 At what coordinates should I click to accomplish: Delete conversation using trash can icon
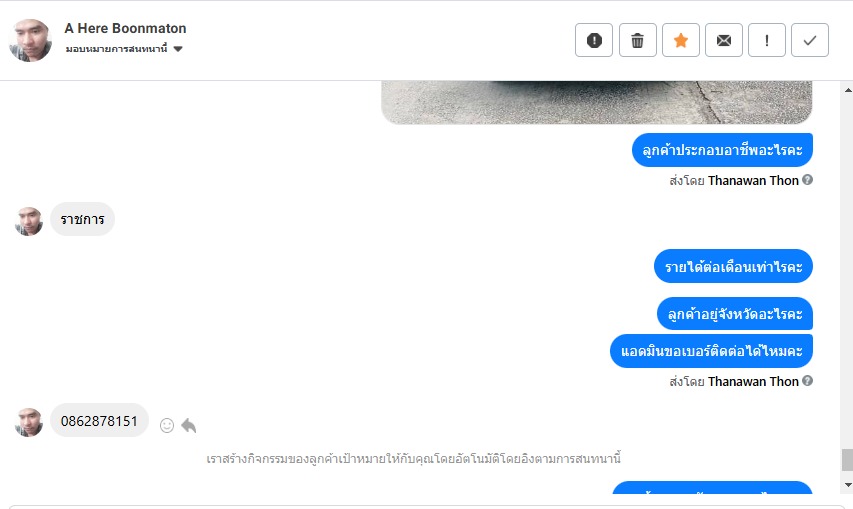tap(638, 40)
